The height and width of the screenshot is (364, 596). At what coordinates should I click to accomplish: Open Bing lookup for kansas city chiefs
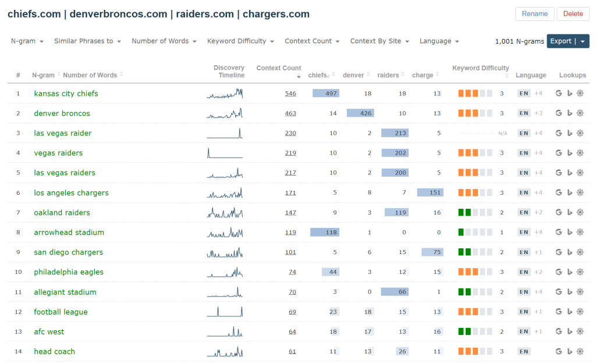pyautogui.click(x=569, y=94)
